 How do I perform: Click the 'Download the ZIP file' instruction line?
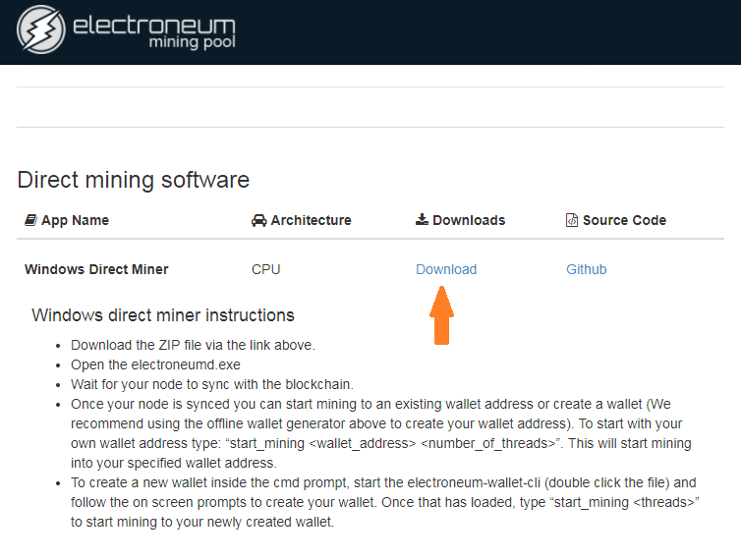point(193,345)
